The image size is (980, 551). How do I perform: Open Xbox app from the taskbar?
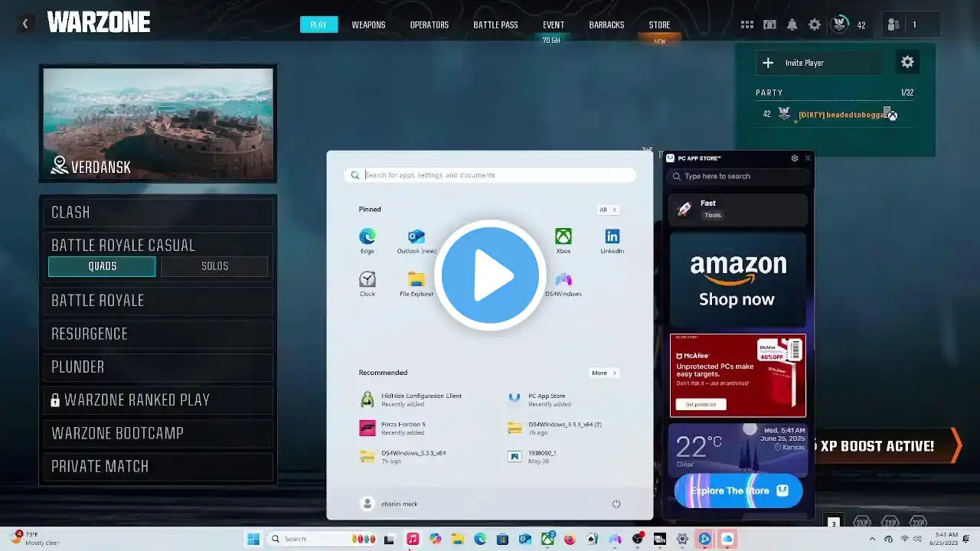tap(547, 539)
